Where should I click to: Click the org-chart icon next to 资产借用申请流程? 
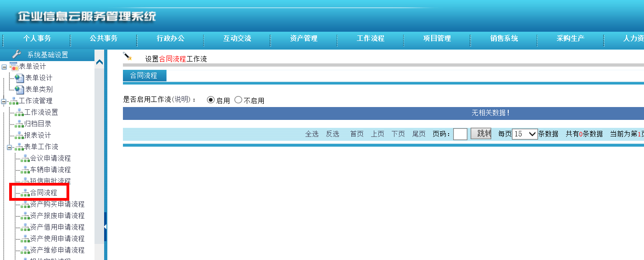click(x=25, y=227)
